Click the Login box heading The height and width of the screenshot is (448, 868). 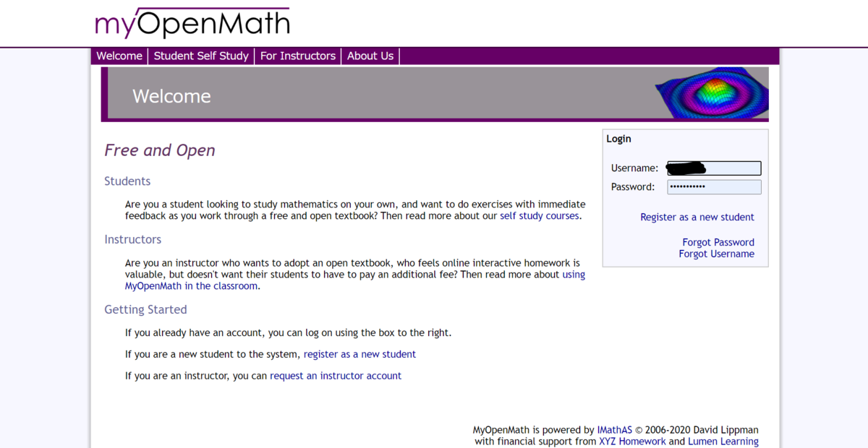pos(618,139)
